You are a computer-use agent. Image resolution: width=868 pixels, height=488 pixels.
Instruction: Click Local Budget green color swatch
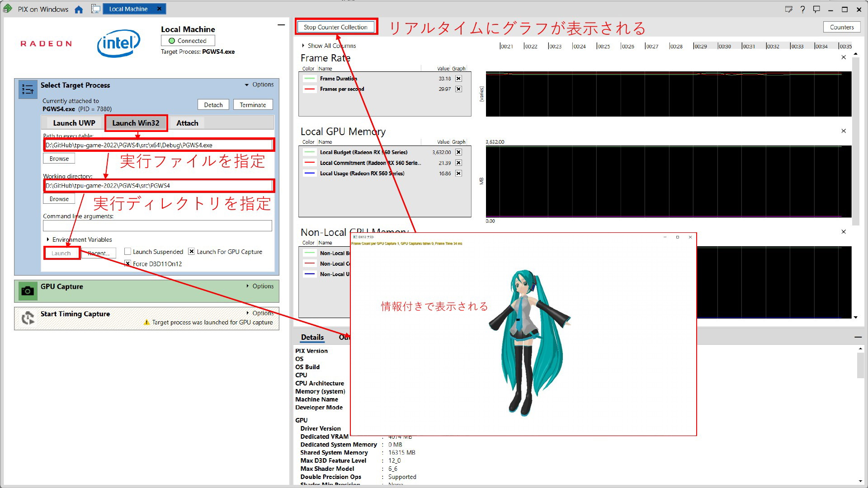pos(310,152)
